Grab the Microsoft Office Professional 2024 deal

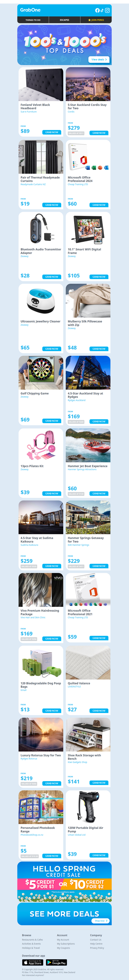click(x=99, y=205)
